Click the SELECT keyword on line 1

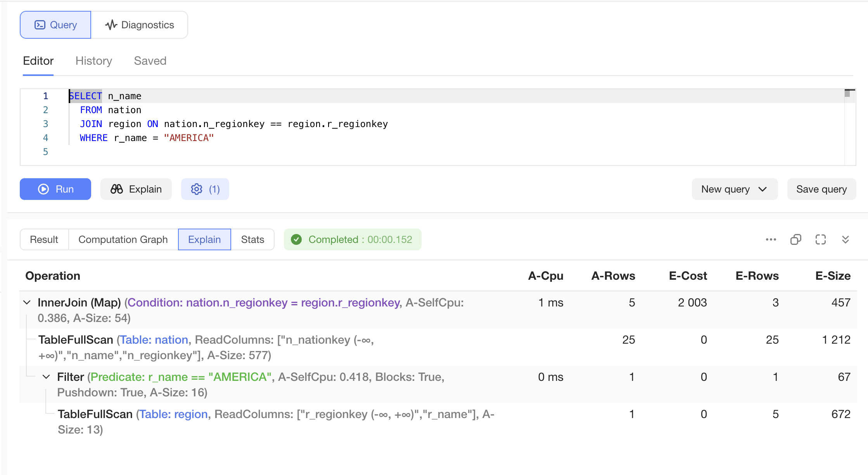click(86, 96)
